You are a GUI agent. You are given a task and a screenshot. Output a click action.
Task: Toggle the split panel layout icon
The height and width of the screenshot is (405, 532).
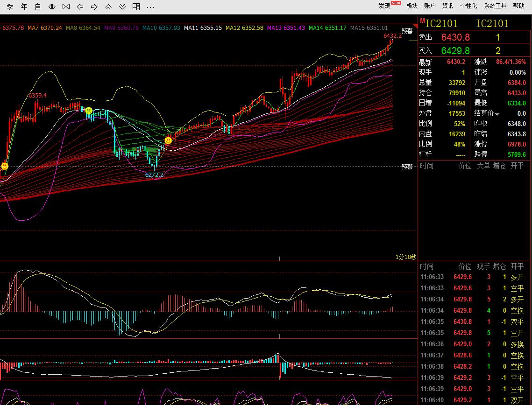coord(136,7)
